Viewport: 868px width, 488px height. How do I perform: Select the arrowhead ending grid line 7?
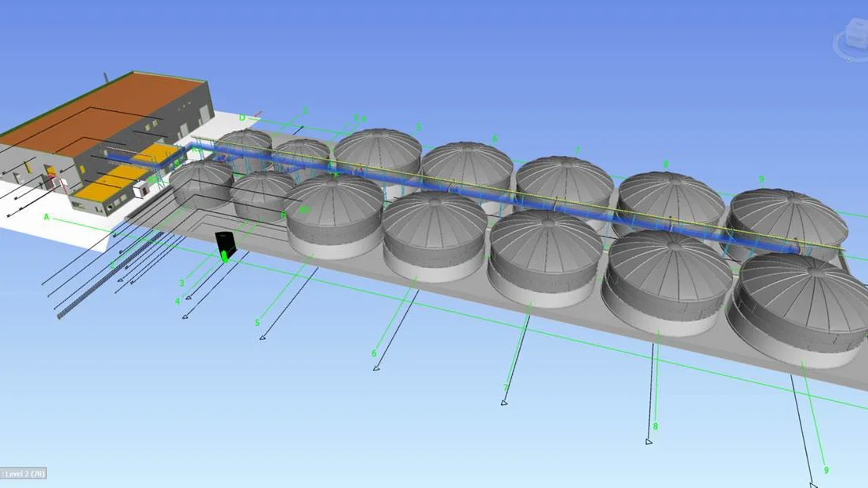pyautogui.click(x=504, y=403)
